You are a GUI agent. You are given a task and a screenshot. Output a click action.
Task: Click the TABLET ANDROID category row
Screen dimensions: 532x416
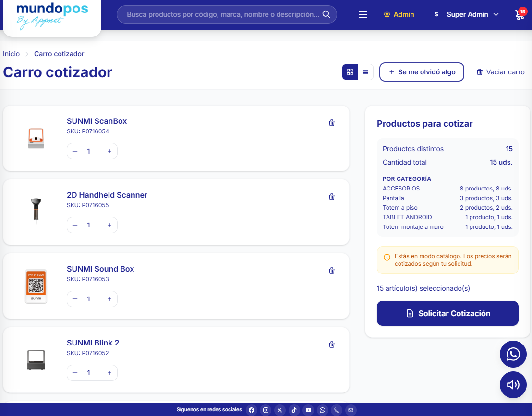(x=447, y=217)
